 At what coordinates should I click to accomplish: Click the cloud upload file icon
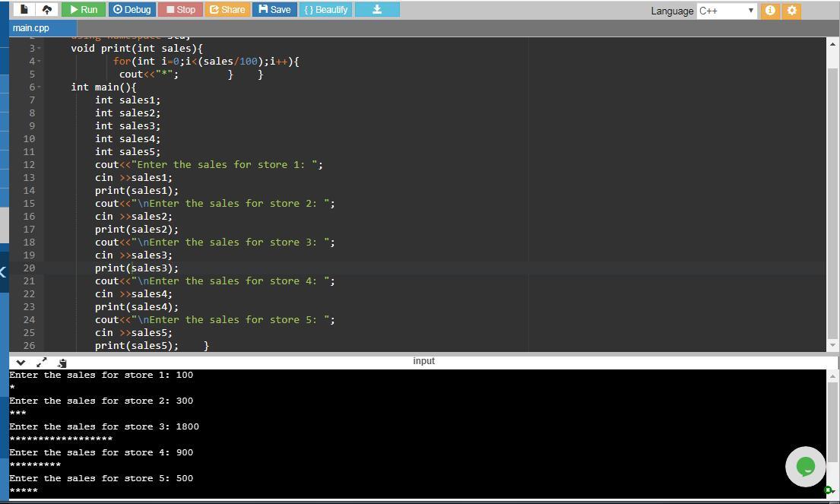(x=46, y=10)
